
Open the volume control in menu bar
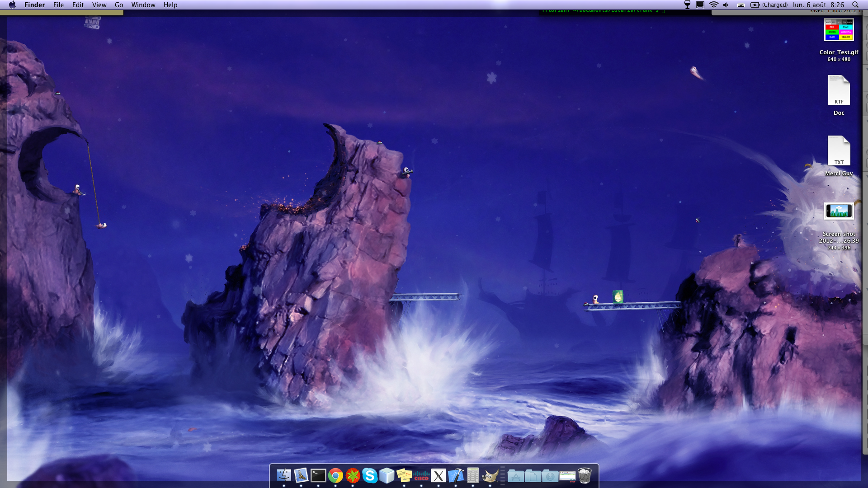[x=726, y=5]
